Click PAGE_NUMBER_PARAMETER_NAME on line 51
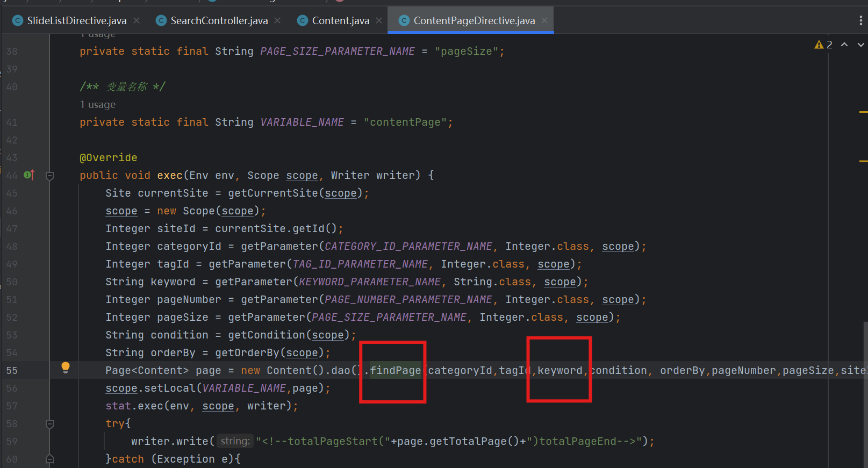The height and width of the screenshot is (468, 868). pyautogui.click(x=408, y=299)
